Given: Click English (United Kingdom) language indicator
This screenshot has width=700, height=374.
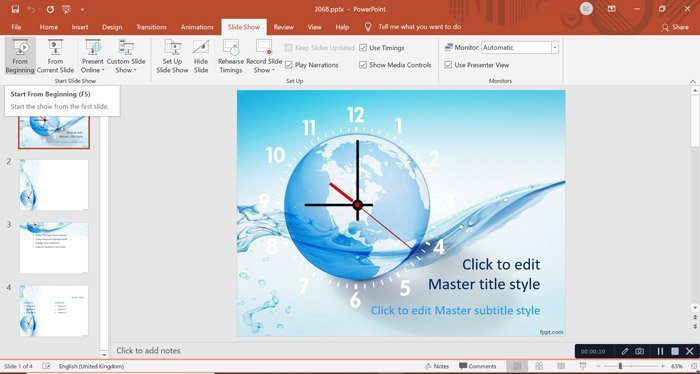Looking at the screenshot, I should [92, 366].
